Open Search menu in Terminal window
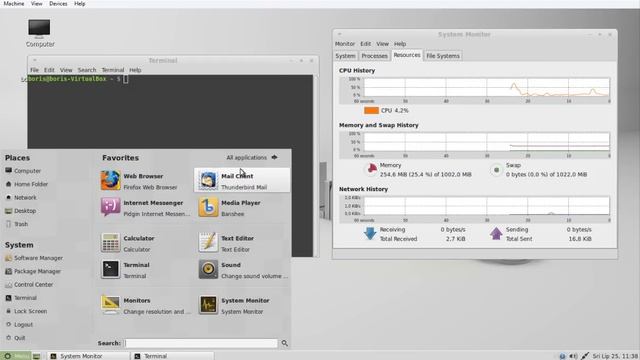The image size is (640, 360). tap(87, 70)
